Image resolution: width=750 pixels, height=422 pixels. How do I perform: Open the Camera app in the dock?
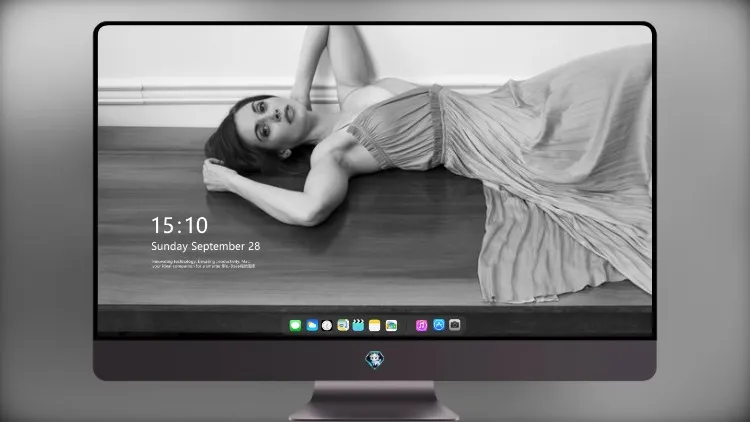point(455,325)
